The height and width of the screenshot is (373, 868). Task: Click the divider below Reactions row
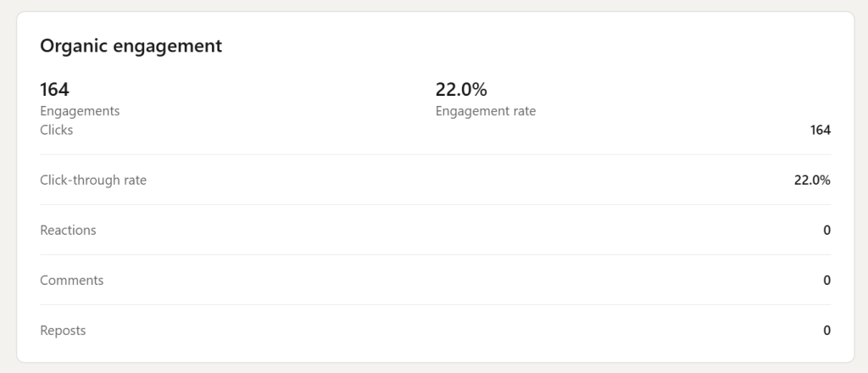tap(435, 254)
